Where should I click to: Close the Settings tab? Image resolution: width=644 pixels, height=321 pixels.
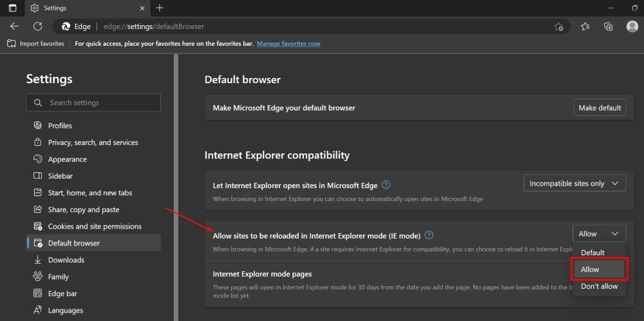tap(142, 8)
